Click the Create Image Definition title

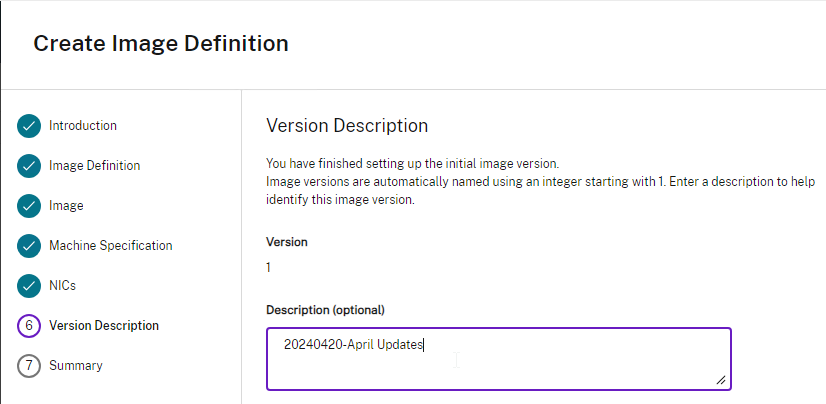coord(161,44)
